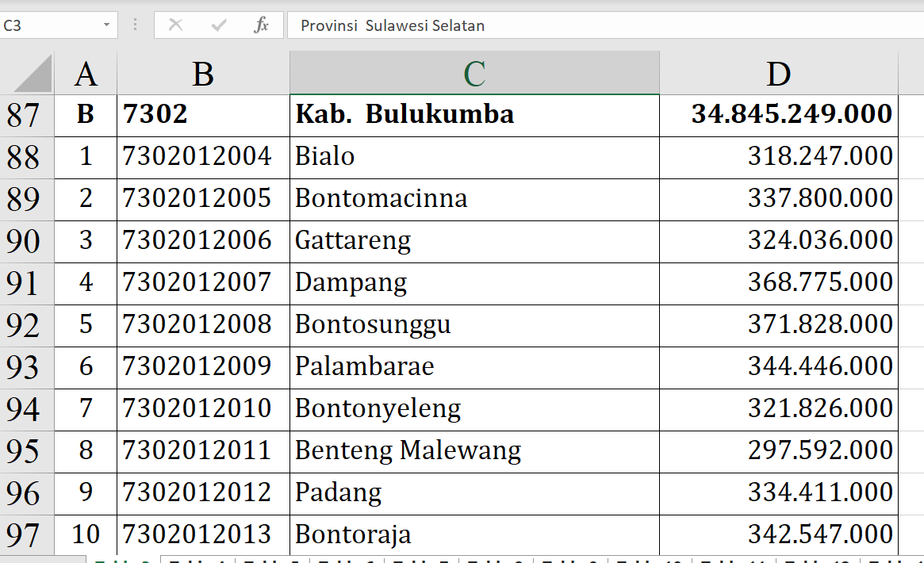Image resolution: width=924 pixels, height=563 pixels.
Task: Click the Insert Function fx icon
Action: [261, 25]
